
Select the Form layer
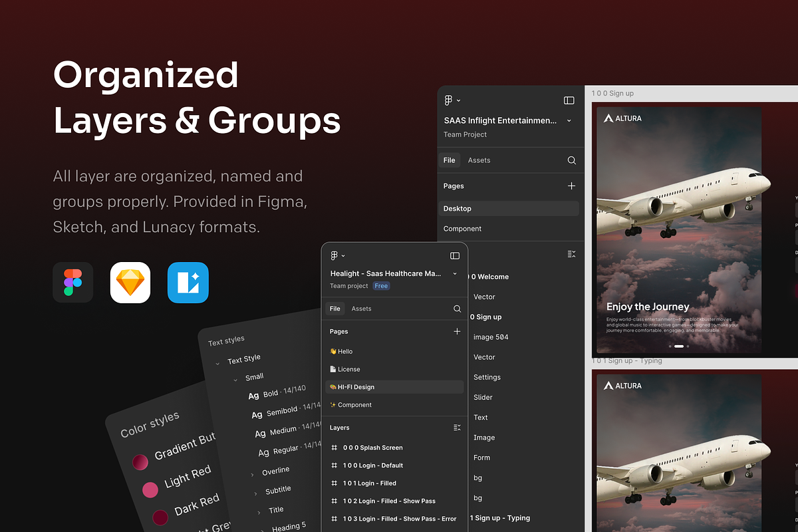tap(481, 458)
